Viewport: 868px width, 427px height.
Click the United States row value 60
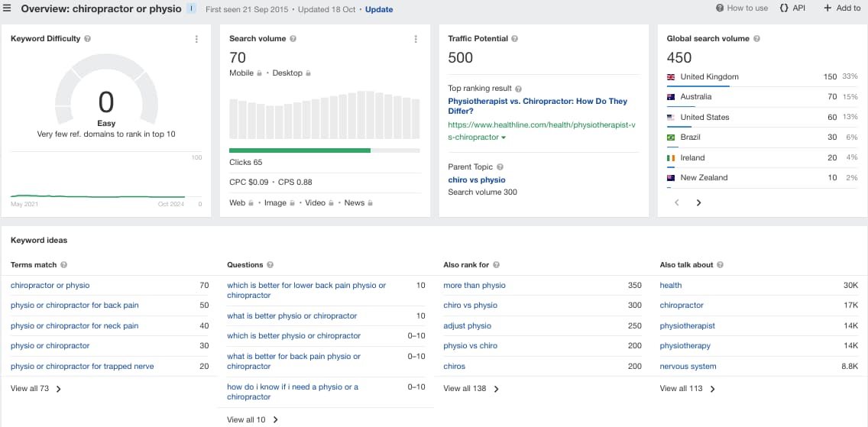[831, 118]
